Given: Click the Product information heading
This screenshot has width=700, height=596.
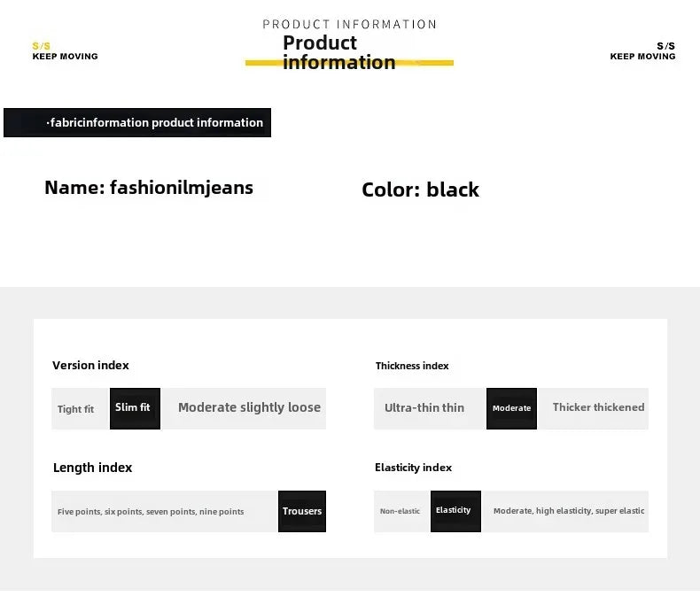Looking at the screenshot, I should pos(338,52).
